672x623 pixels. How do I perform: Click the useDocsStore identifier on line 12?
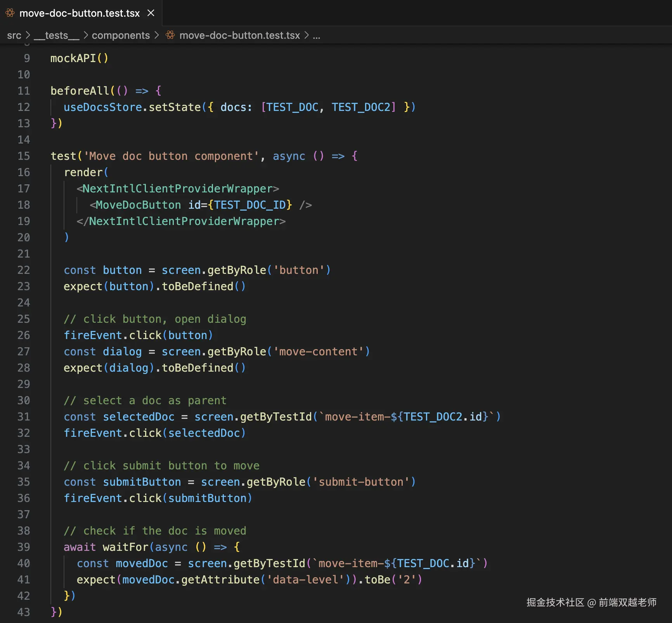[103, 107]
